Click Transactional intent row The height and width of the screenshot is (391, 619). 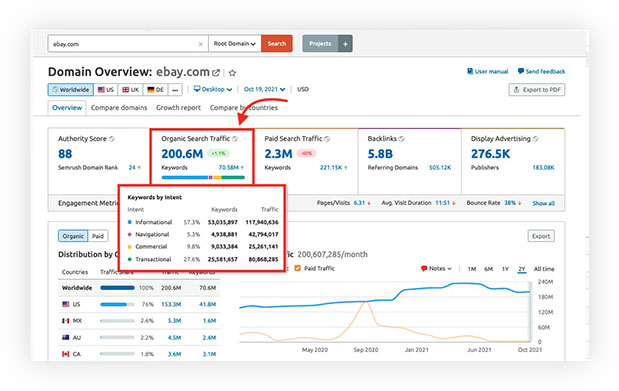[x=203, y=259]
